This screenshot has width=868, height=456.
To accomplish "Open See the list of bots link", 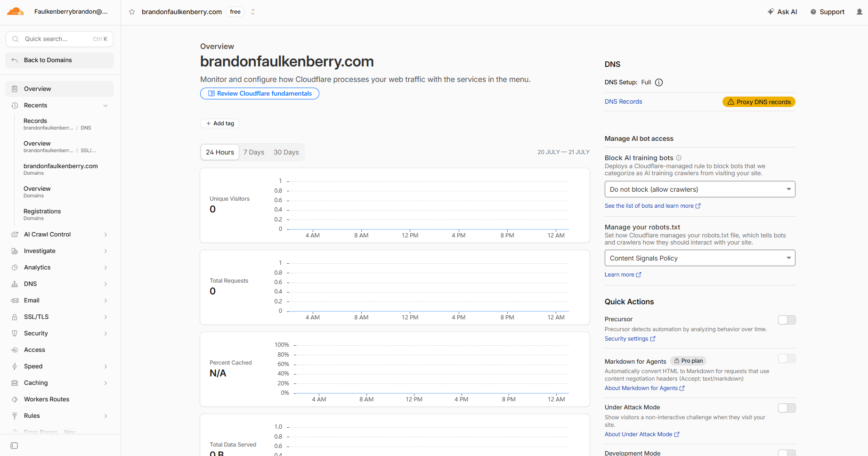I will pyautogui.click(x=652, y=206).
